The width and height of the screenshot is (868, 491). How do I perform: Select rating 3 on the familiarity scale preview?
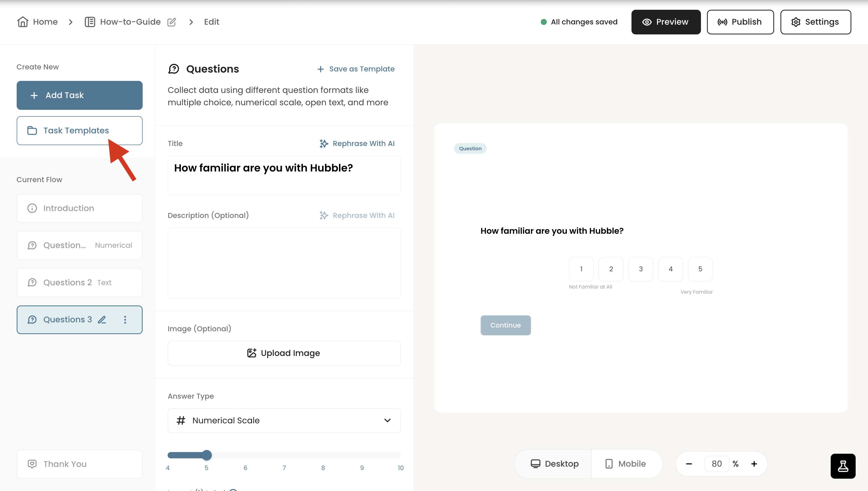click(x=641, y=269)
